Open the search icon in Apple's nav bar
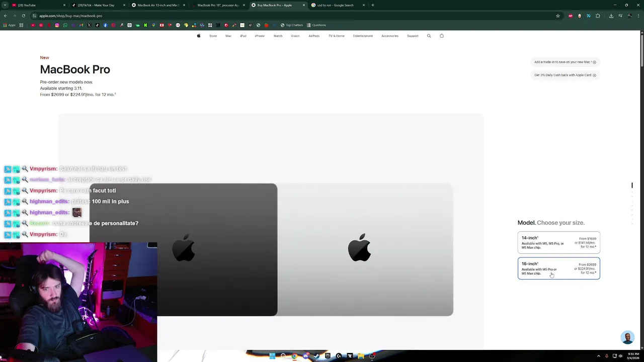This screenshot has width=644, height=362. [x=429, y=36]
